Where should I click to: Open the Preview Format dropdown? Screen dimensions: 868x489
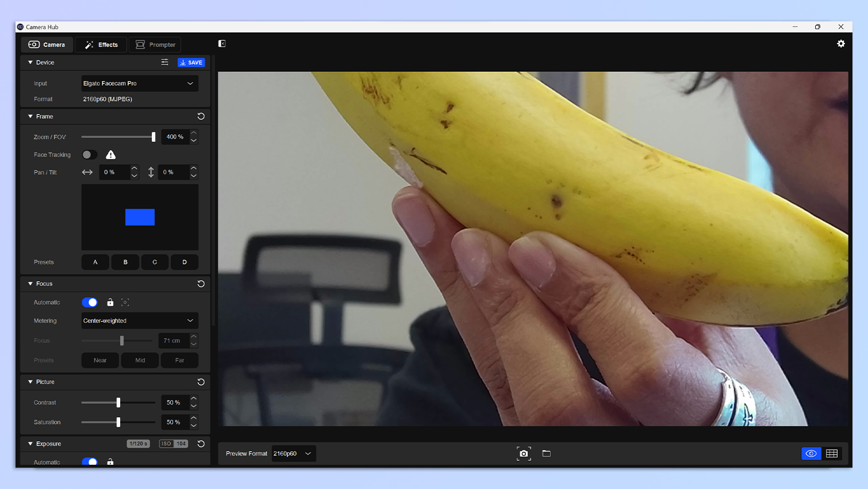tap(293, 453)
